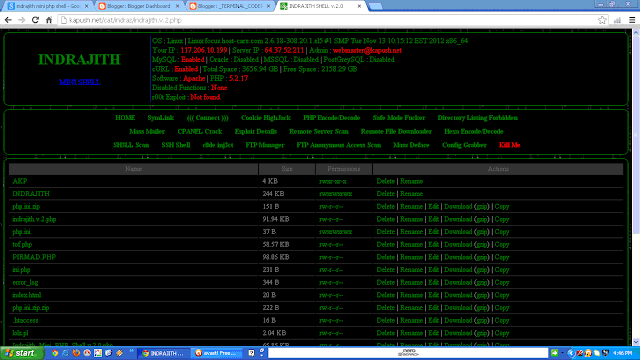Open Remote File Downloader link

396,131
